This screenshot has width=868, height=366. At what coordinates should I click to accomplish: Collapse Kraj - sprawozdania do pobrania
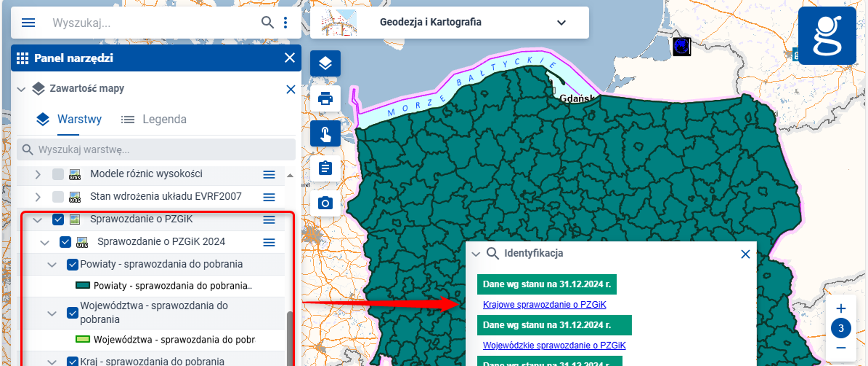(x=52, y=361)
